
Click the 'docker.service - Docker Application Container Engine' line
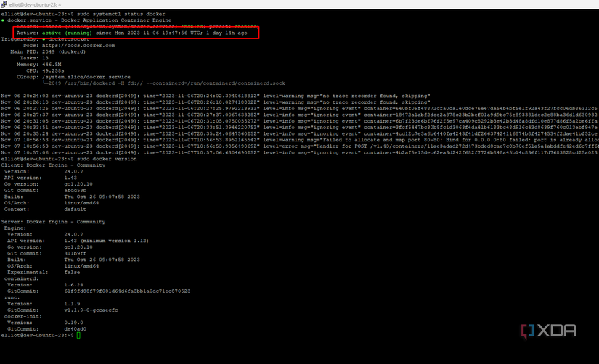coord(89,20)
